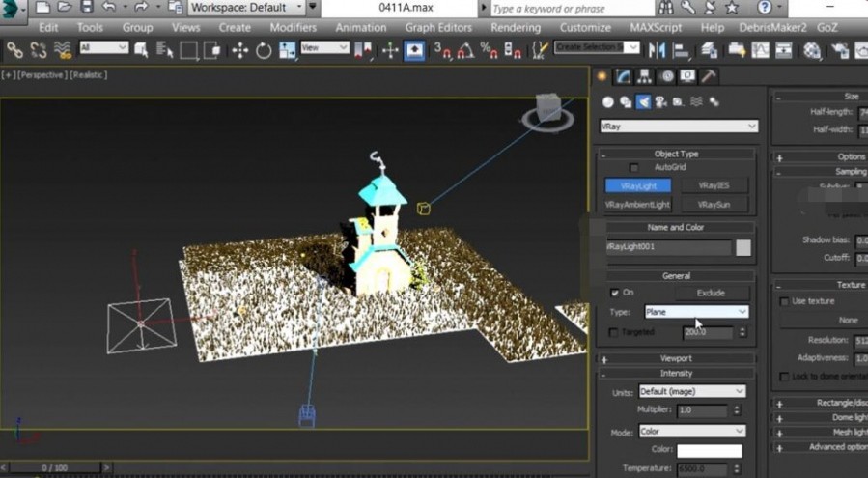
Task: Open the light Type Plane dropdown
Action: 696,312
